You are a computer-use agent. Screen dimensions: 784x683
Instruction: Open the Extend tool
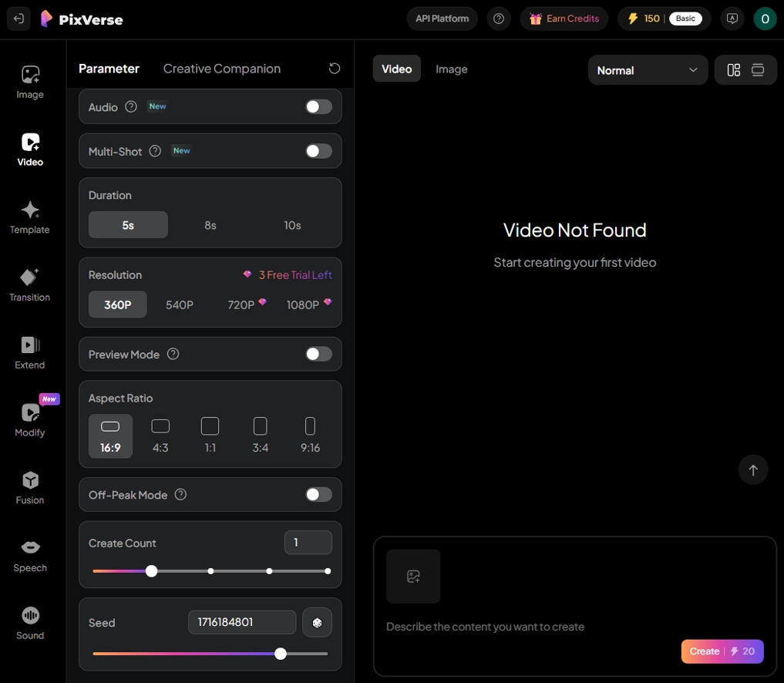[x=30, y=352]
